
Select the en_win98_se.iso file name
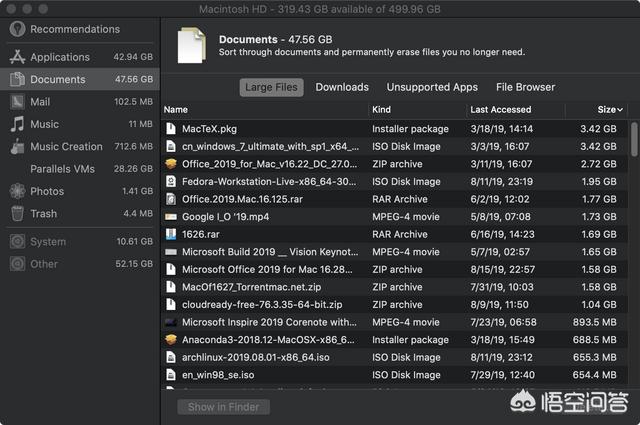click(218, 375)
